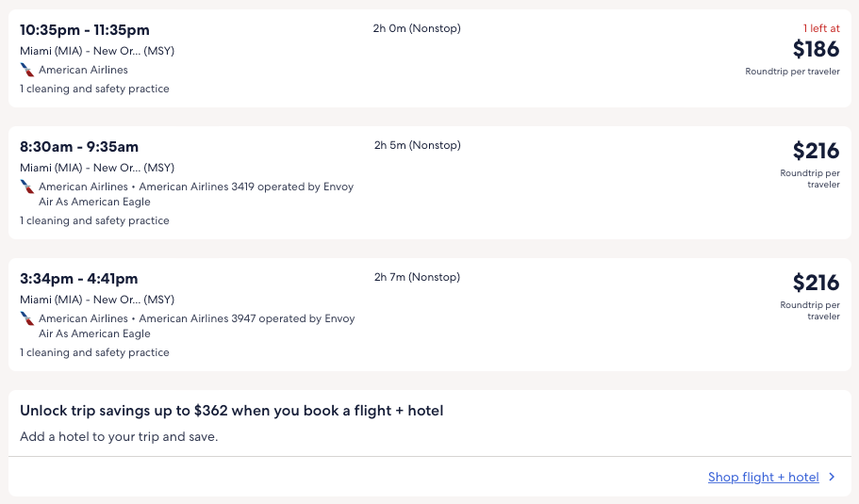859x504 pixels.
Task: Pick the 3:34pm - 4:41pm flight
Action: [x=79, y=279]
